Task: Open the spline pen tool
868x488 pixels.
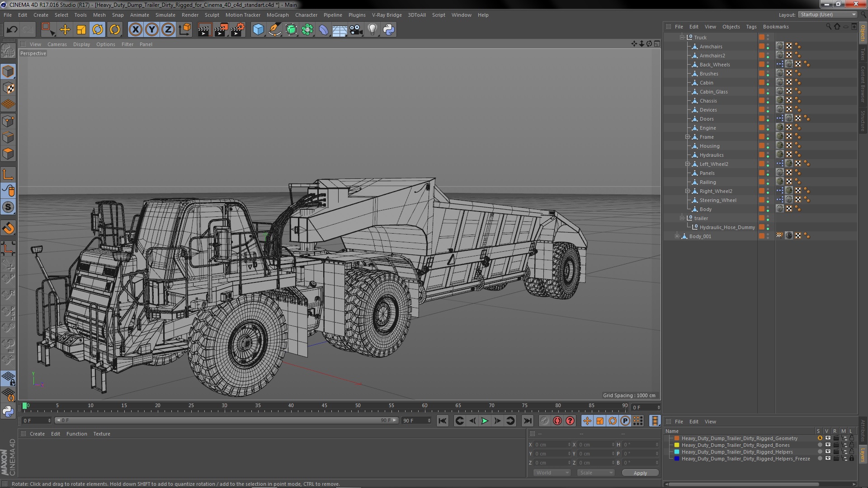Action: pyautogui.click(x=274, y=30)
